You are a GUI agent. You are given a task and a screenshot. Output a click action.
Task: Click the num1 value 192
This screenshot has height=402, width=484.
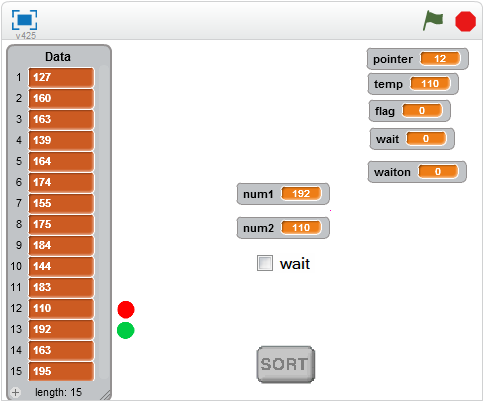click(301, 194)
